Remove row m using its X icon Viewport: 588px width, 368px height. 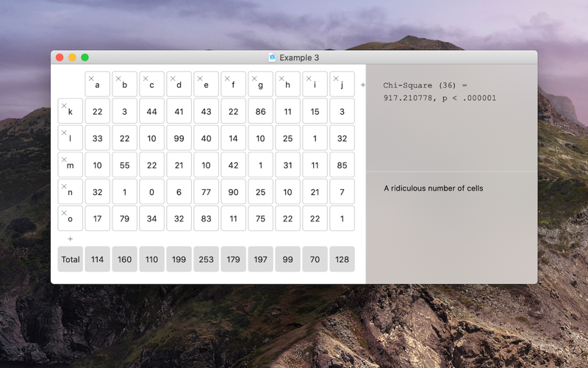click(x=64, y=159)
